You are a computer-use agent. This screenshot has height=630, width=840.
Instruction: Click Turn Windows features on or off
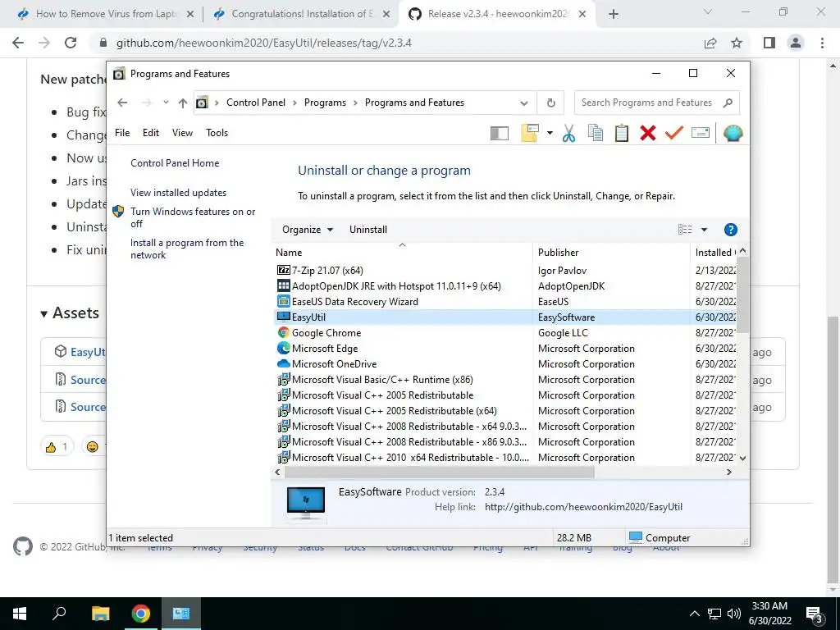tap(193, 217)
